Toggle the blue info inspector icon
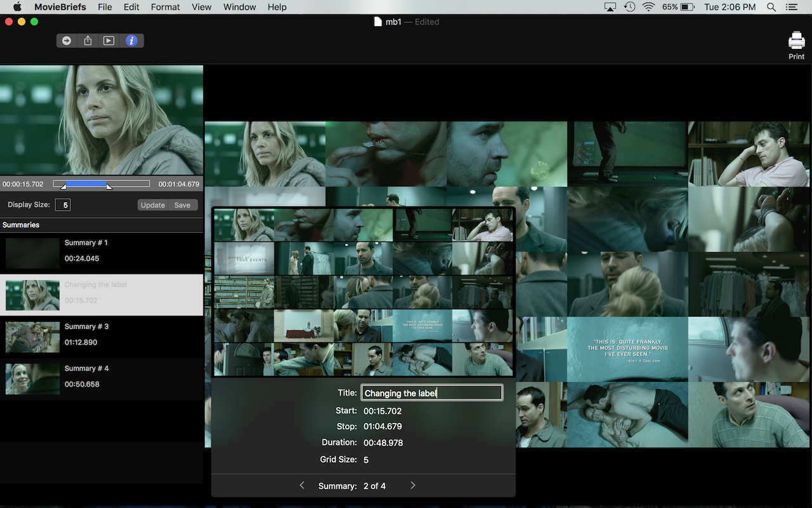The width and height of the screenshot is (812, 508). (x=131, y=41)
